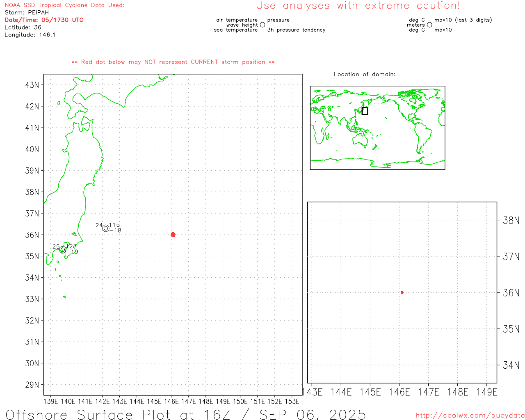525x420 pixels.
Task: Click the '32N' latitude axis label
Action: click(x=32, y=320)
